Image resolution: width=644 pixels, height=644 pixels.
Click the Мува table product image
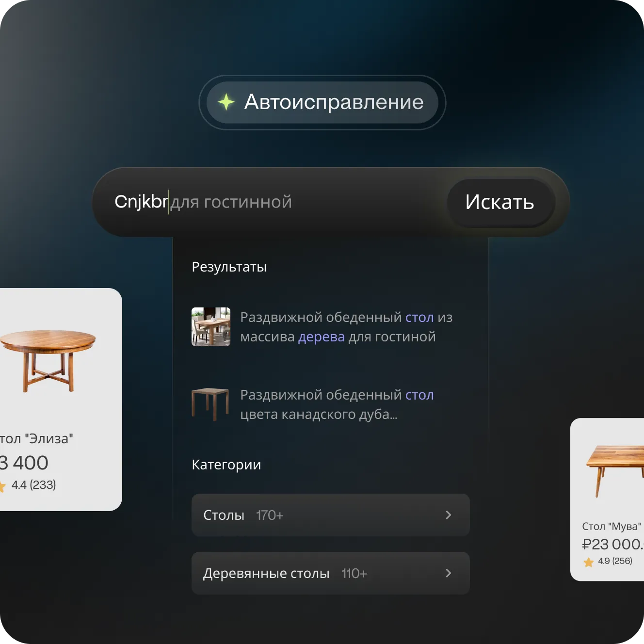(x=615, y=471)
